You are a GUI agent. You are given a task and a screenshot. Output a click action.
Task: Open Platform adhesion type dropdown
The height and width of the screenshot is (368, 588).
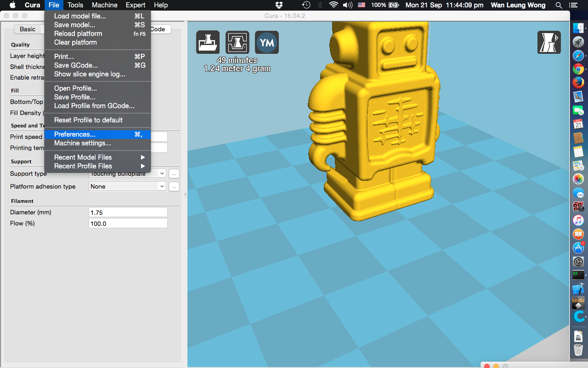coord(127,186)
